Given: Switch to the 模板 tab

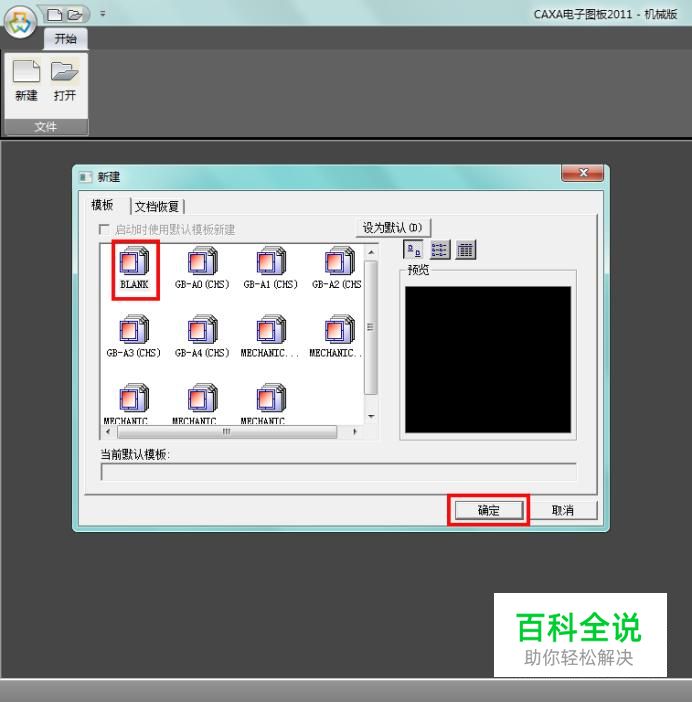Looking at the screenshot, I should [102, 205].
